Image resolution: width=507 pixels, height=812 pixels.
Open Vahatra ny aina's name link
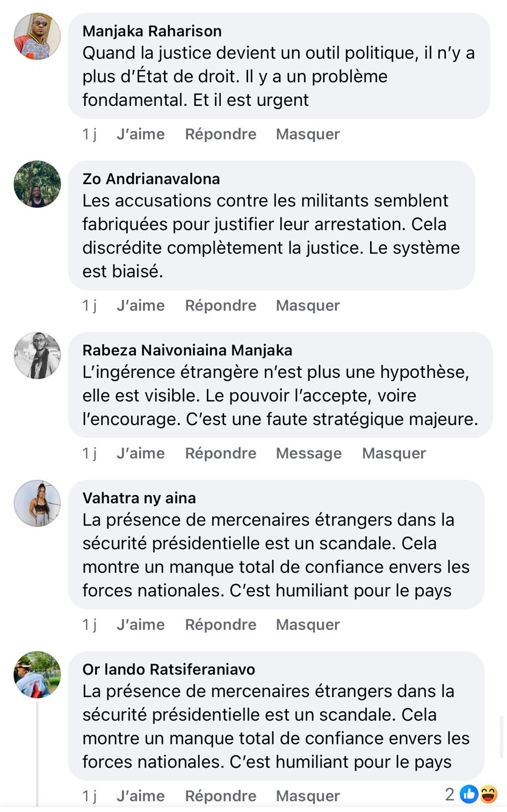[139, 498]
